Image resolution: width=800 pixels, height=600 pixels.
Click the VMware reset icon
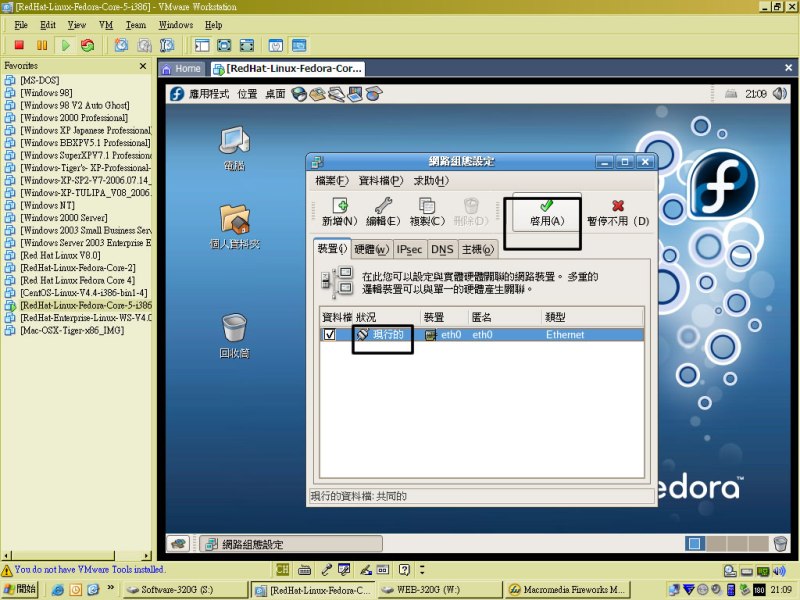pos(88,45)
